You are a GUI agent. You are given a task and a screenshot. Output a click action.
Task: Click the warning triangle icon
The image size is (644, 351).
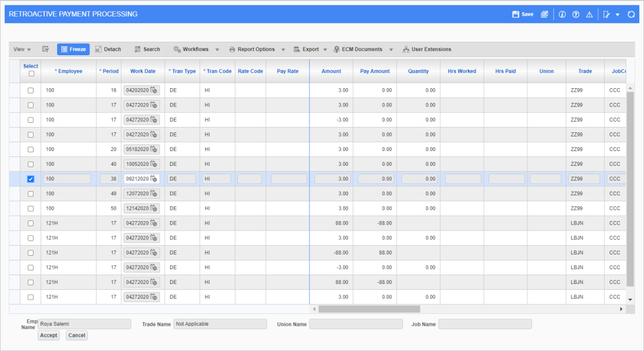(x=589, y=14)
